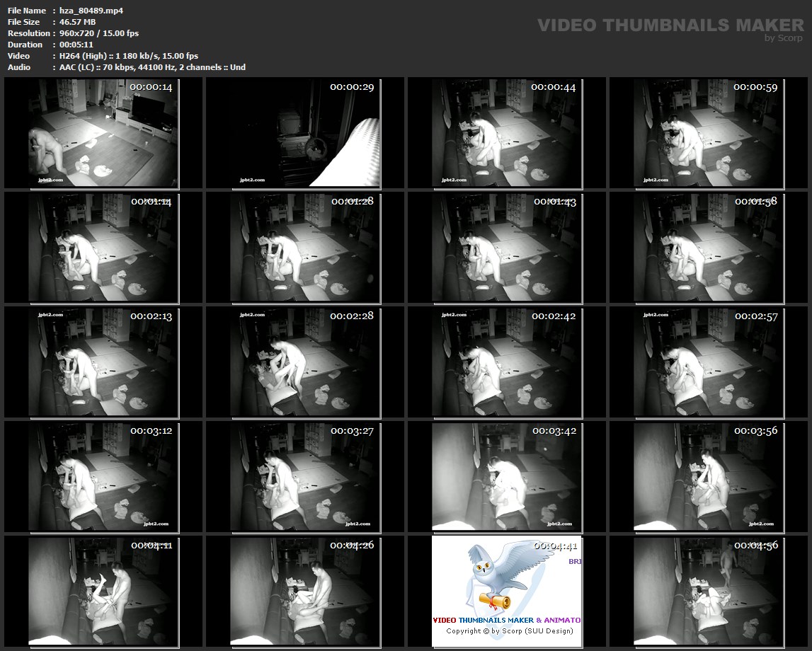Click the VIDEO THUMBNAILS MAKER header logo
The width and height of the screenshot is (812, 651).
tap(670, 25)
